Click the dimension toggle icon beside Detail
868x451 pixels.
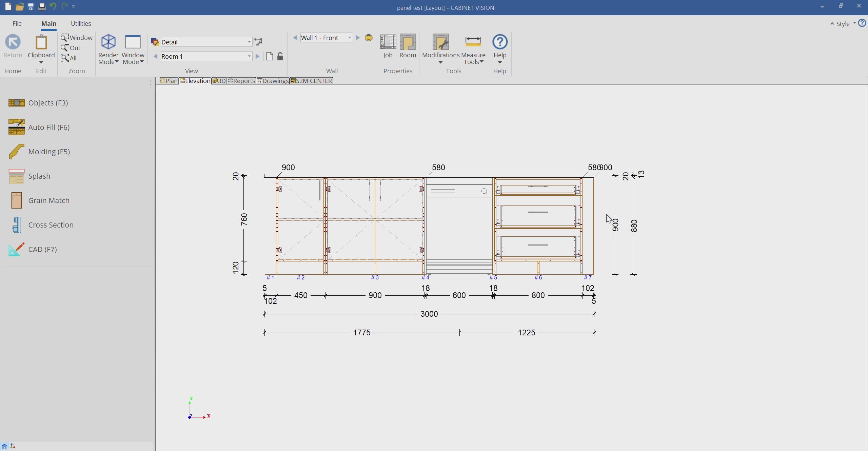click(258, 42)
